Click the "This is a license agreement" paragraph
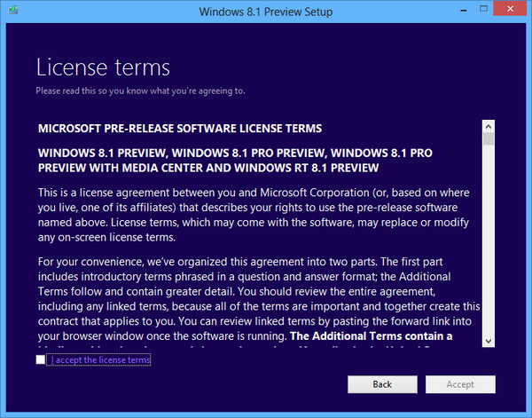Screen dimensions: 532x418 [254, 215]
